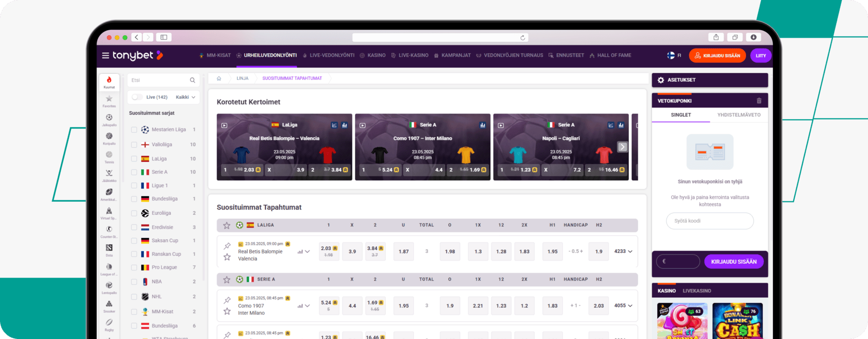
Task: Choose the Virtual Sports sidebar icon
Action: click(109, 211)
